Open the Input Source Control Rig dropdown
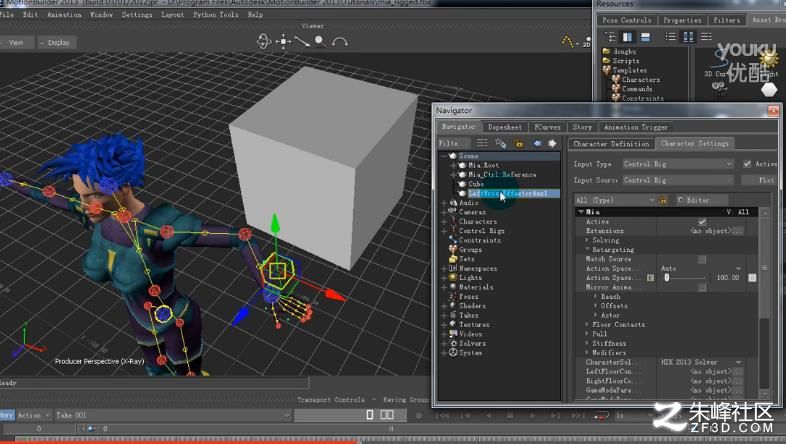 pos(678,180)
